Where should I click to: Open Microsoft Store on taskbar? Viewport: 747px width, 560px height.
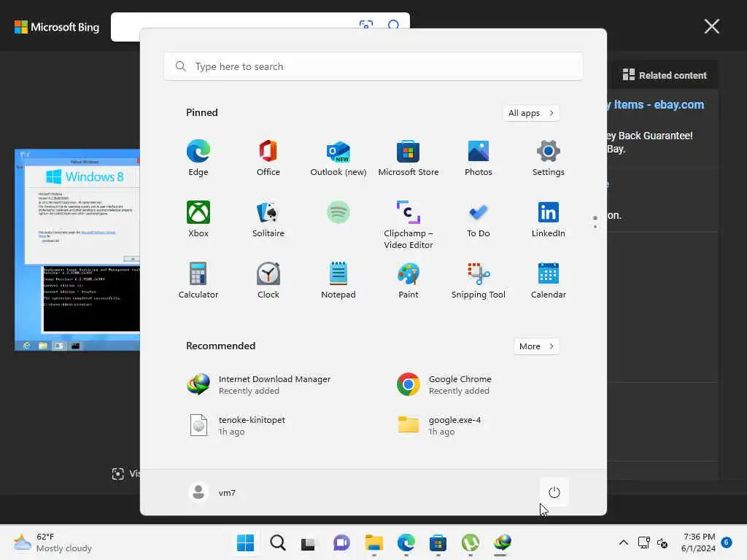[438, 542]
